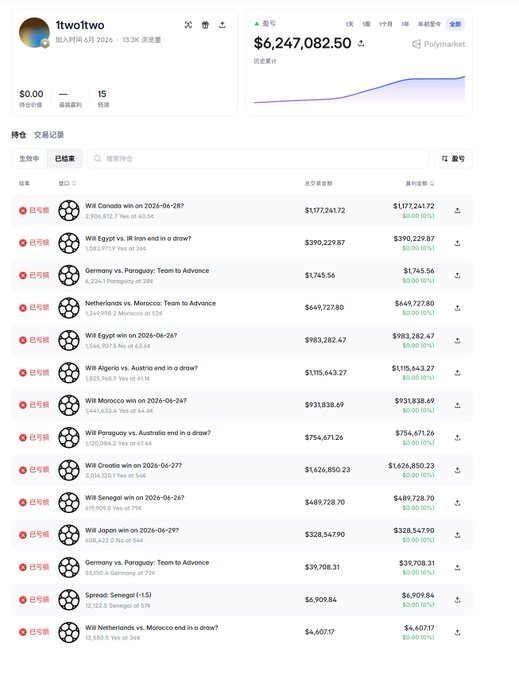Click the badge icon on the profile avatar
Screen dimensions: 519x680
(45, 43)
